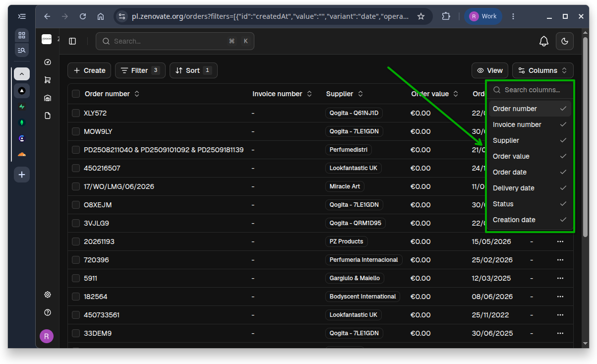Open the browser home page
This screenshot has width=597, height=364.
coord(101,16)
